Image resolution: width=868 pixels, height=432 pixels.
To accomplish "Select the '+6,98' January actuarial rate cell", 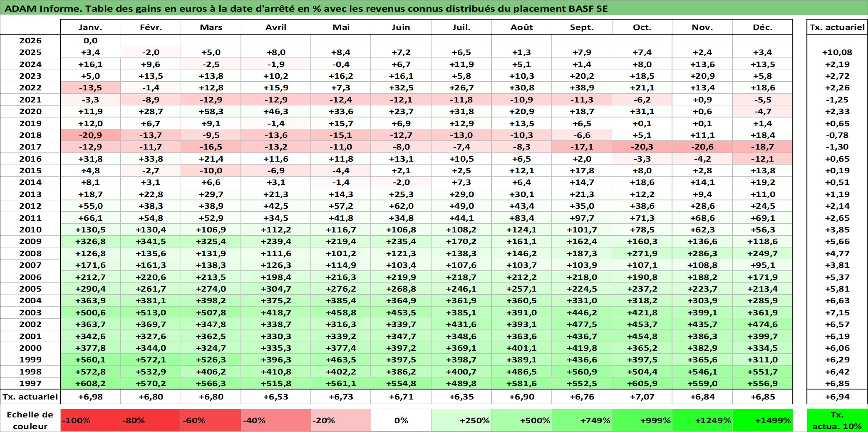I will 90,397.
